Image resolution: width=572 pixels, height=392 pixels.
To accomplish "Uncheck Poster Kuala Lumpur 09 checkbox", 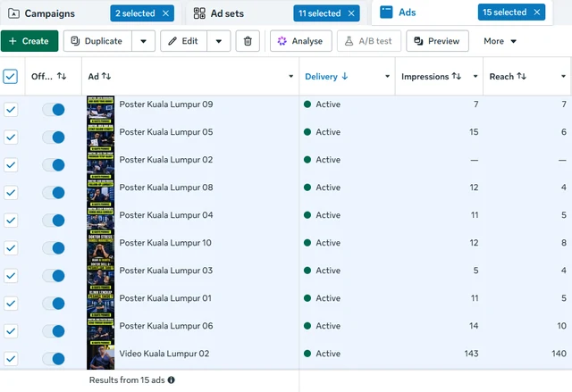I will 11,109.
